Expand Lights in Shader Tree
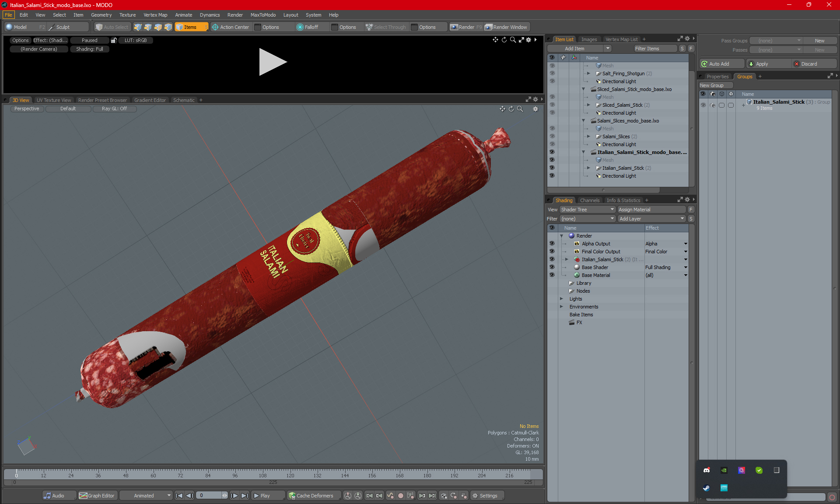The width and height of the screenshot is (840, 504). click(x=561, y=299)
